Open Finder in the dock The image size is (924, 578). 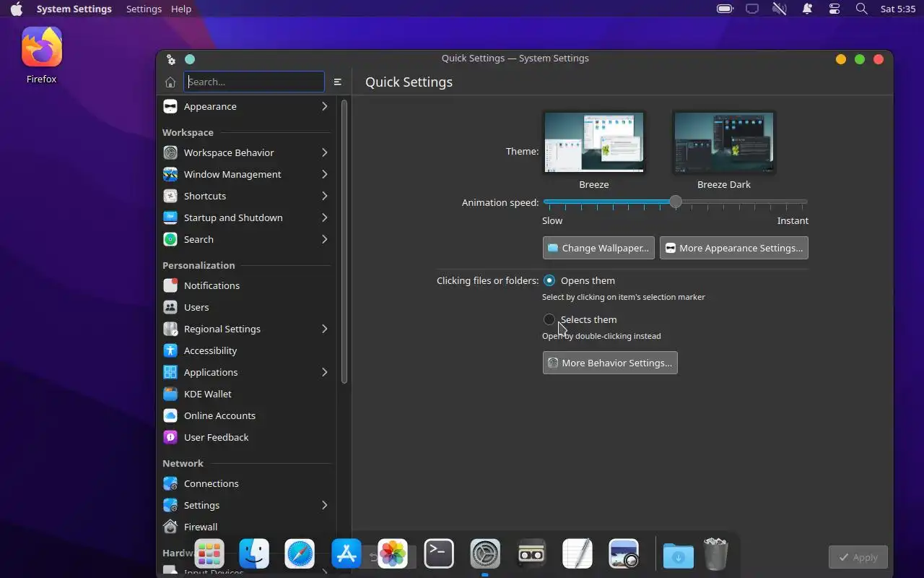point(254,554)
